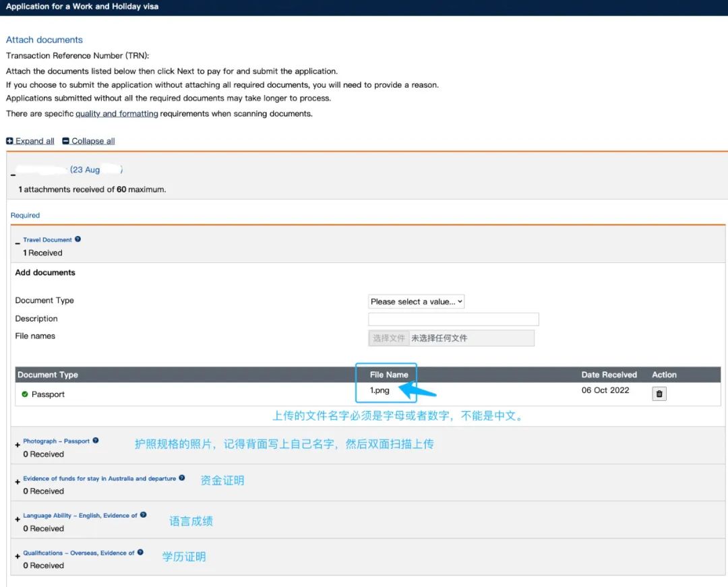Screen dimensions: 728x587
Task: Collapse the Travel Document section
Action: (18, 243)
